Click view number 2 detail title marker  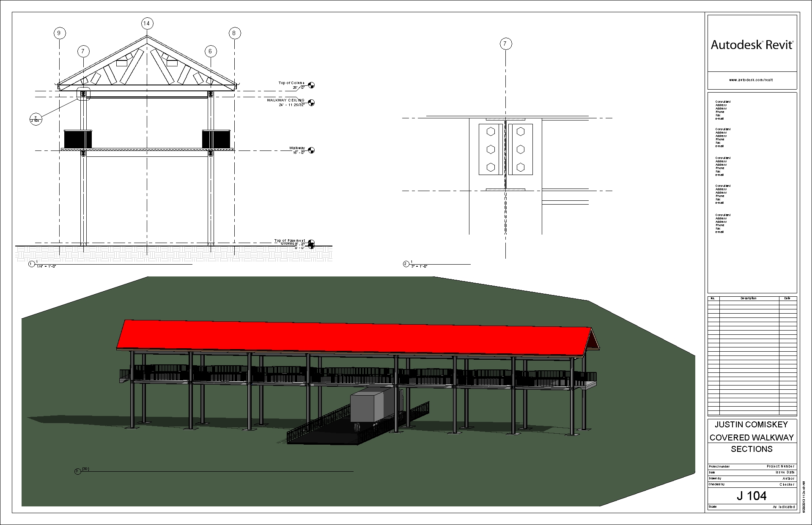click(x=406, y=264)
